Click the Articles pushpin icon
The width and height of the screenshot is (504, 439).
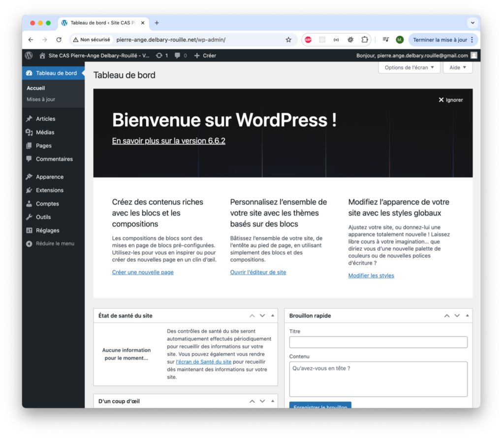coord(29,119)
